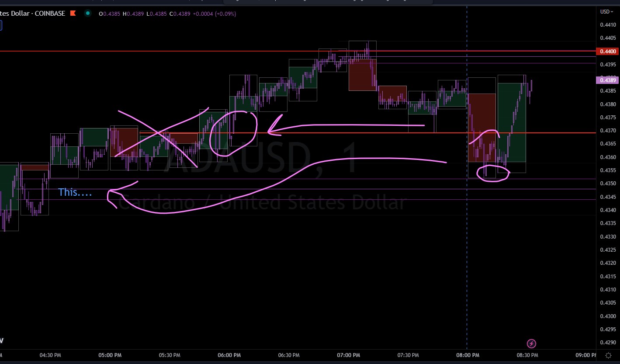Click the red 0.4400 price label
The width and height of the screenshot is (620, 364).
608,51
